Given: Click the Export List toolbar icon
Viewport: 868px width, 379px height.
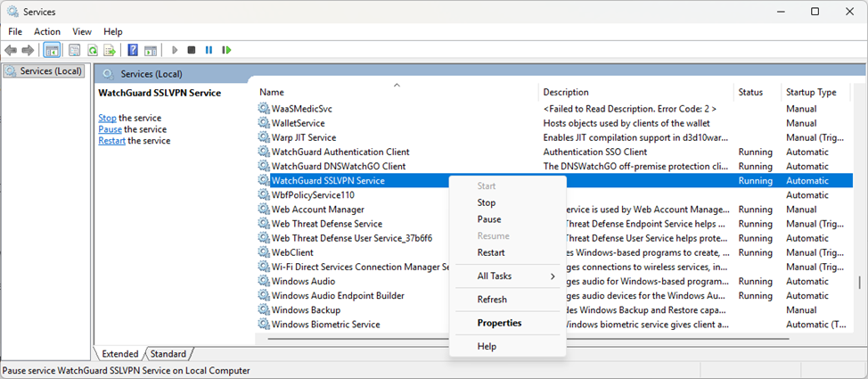Looking at the screenshot, I should [x=109, y=50].
